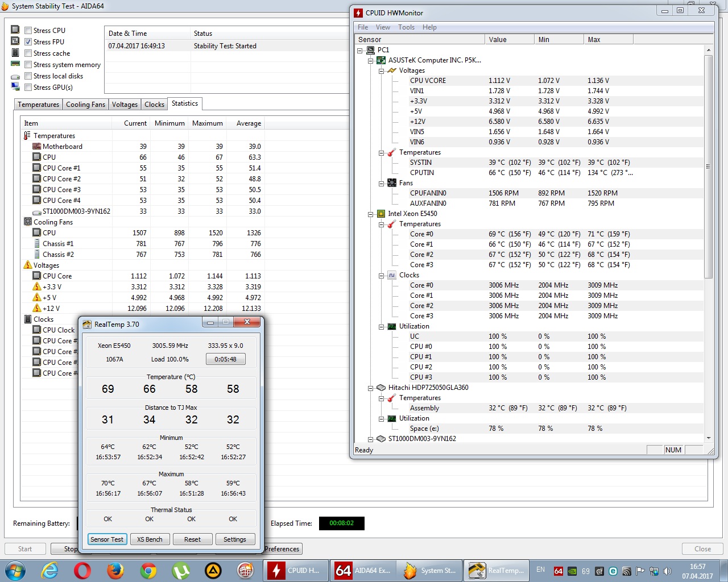The image size is (728, 582).
Task: Click the Value column header in HWMonitor
Action: [x=510, y=40]
